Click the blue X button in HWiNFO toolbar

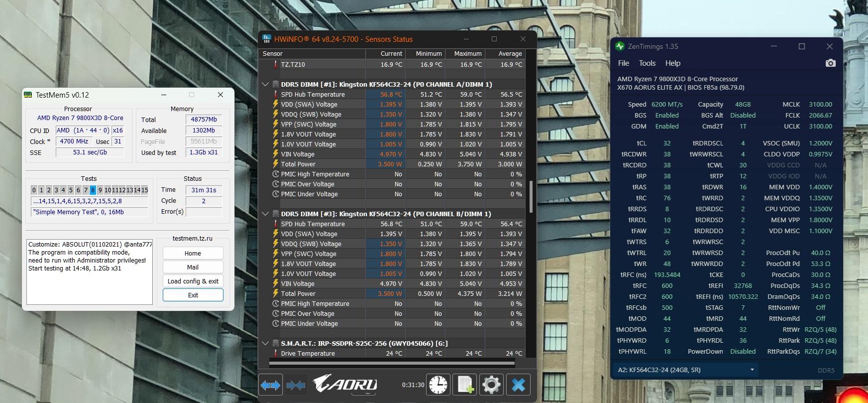[x=518, y=385]
